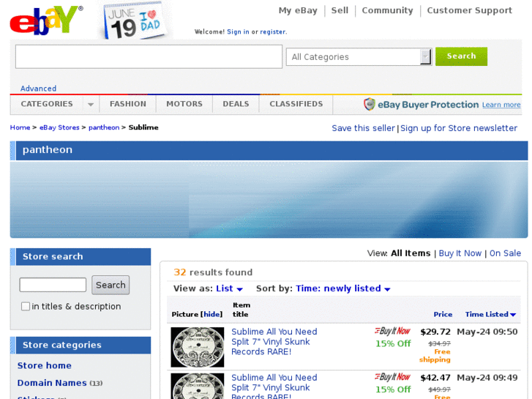Click Buy It Now badge on $29.72 listing
The width and height of the screenshot is (532, 399).
(392, 331)
